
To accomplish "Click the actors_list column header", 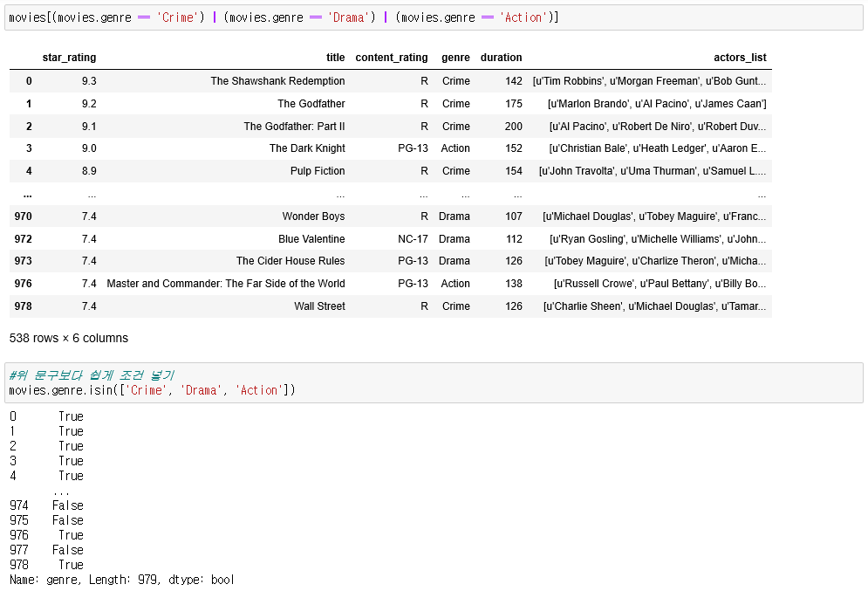I will click(740, 58).
